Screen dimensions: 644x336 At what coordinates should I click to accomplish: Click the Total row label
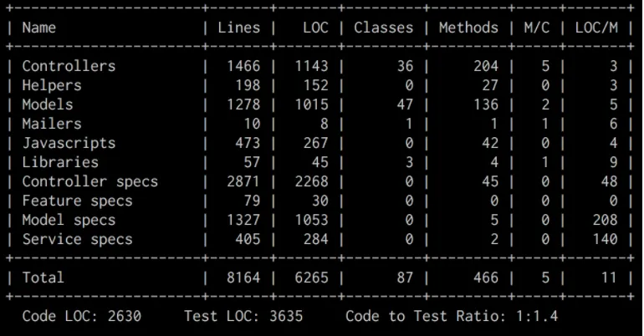click(x=43, y=277)
